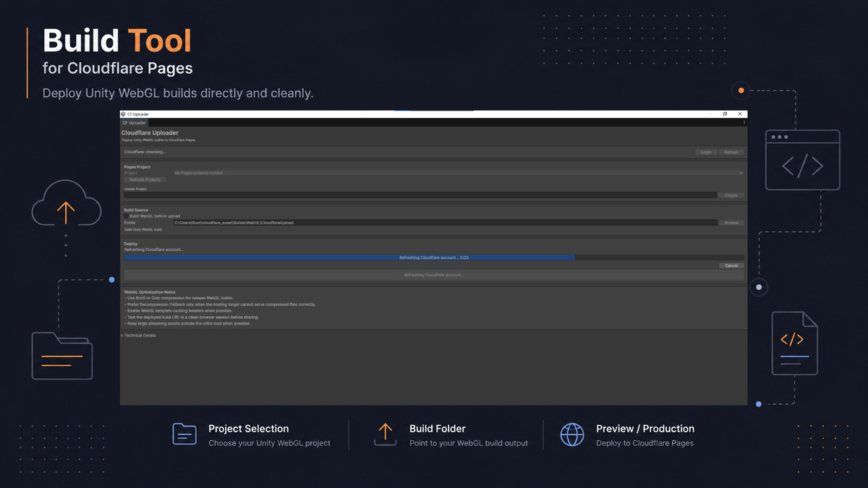The image size is (868, 488).
Task: Click the Project Selection folder icon
Action: [x=184, y=435]
